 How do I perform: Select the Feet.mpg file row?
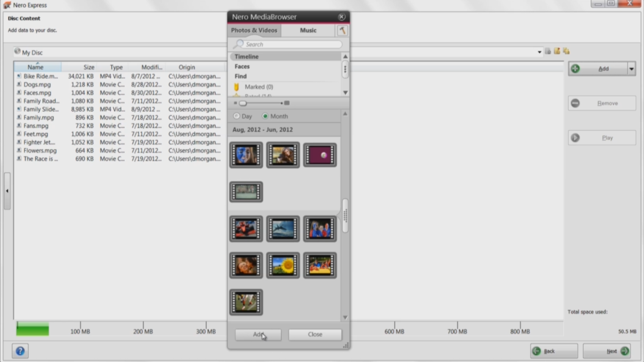119,134
